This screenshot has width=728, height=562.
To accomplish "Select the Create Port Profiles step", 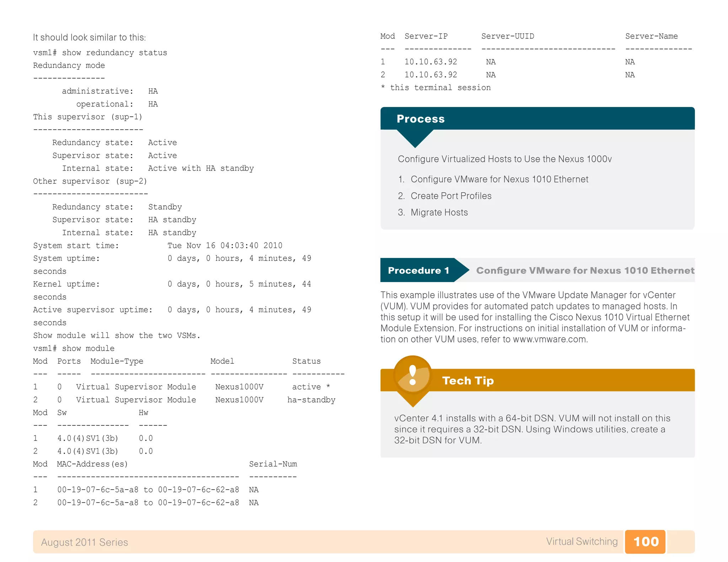I will pyautogui.click(x=451, y=196).
